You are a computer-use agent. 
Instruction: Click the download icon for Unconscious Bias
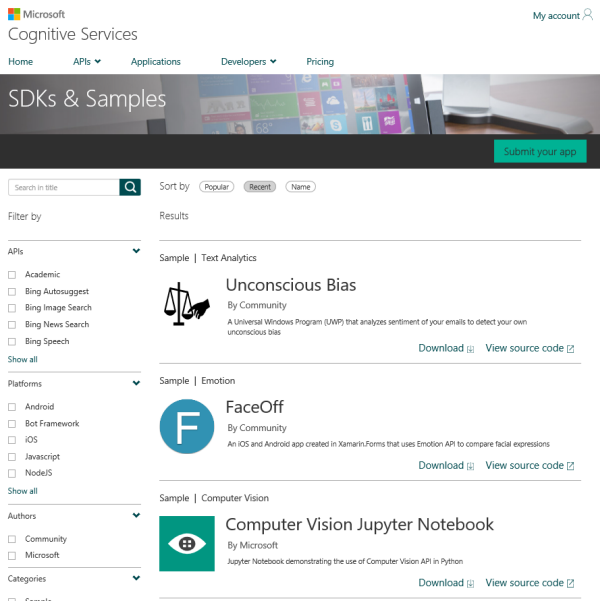click(x=470, y=349)
